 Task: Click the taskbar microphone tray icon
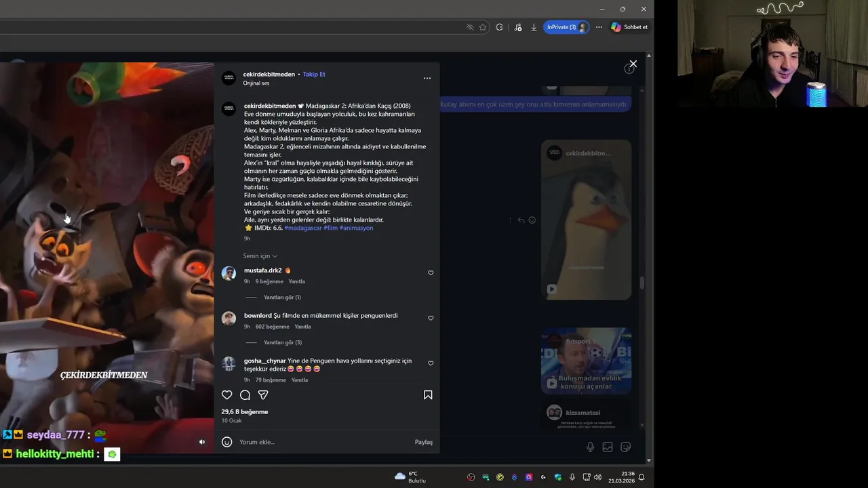point(572,477)
